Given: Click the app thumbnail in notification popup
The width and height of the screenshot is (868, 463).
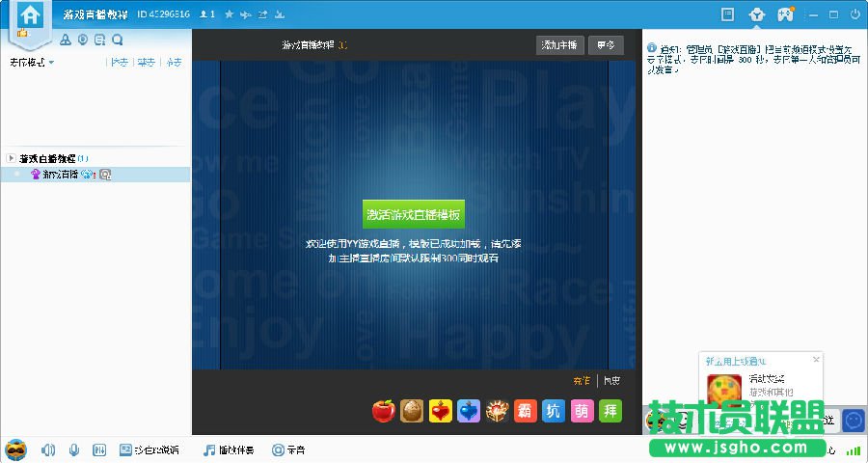Looking at the screenshot, I should tap(724, 390).
